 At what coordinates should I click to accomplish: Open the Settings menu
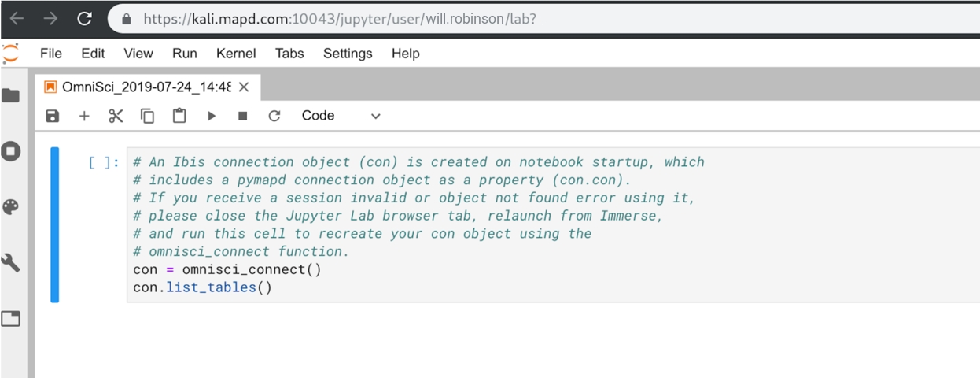(x=348, y=54)
